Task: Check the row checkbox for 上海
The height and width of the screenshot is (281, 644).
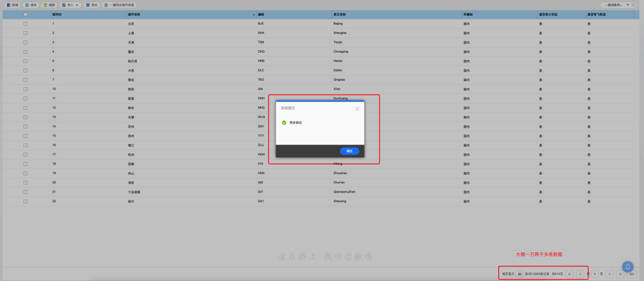Action: tap(26, 33)
